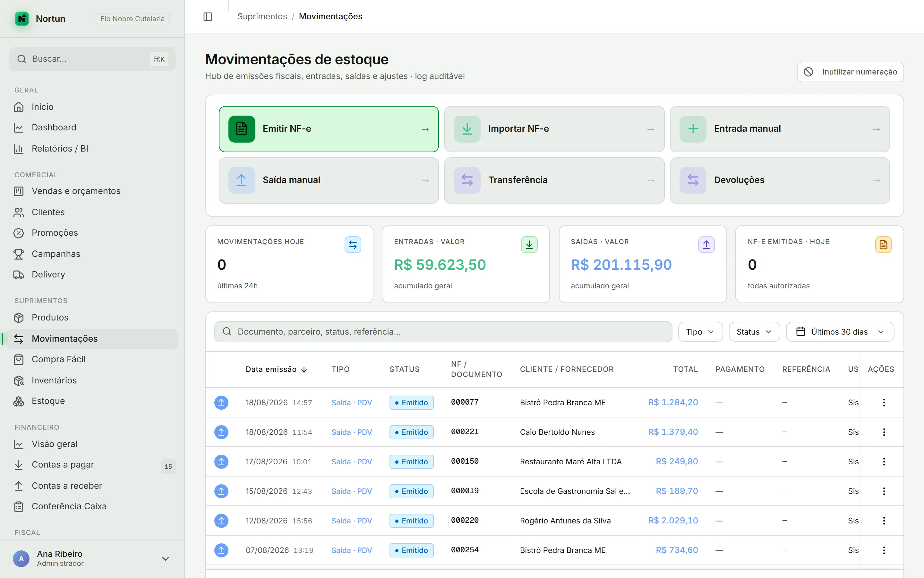Image resolution: width=924 pixels, height=578 pixels.
Task: Open the Dashboard page
Action: tap(92, 127)
